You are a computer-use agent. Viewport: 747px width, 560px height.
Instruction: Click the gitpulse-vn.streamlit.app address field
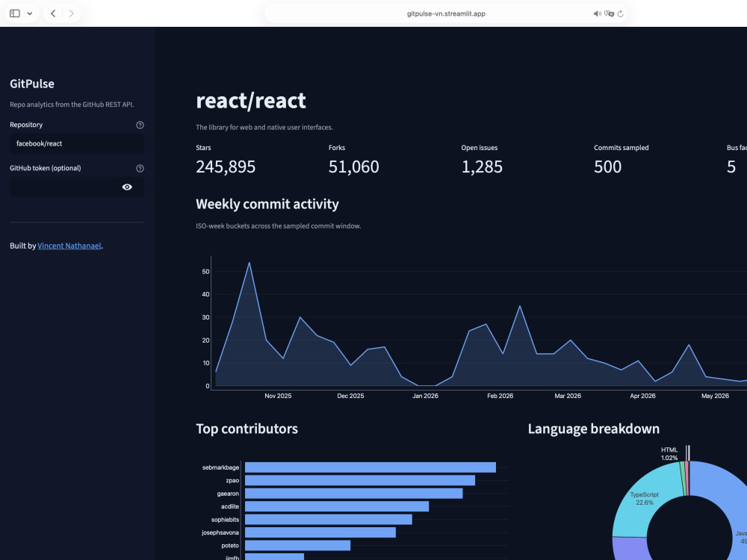pos(446,13)
